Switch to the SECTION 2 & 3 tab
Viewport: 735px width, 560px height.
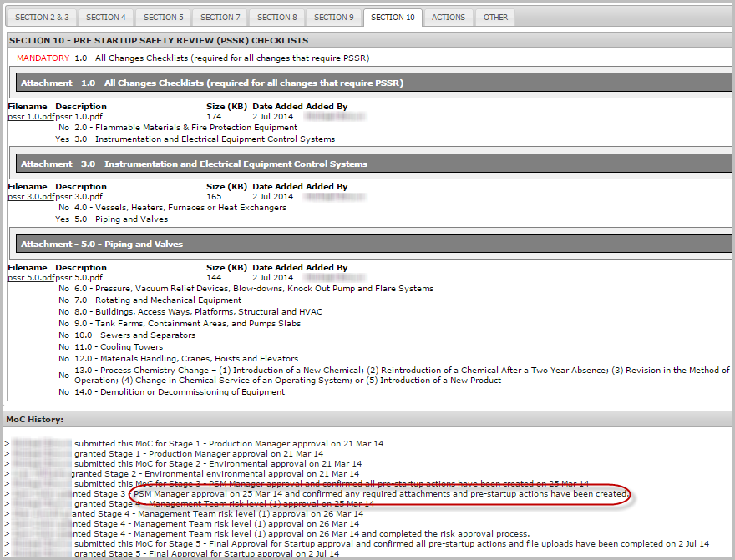41,17
